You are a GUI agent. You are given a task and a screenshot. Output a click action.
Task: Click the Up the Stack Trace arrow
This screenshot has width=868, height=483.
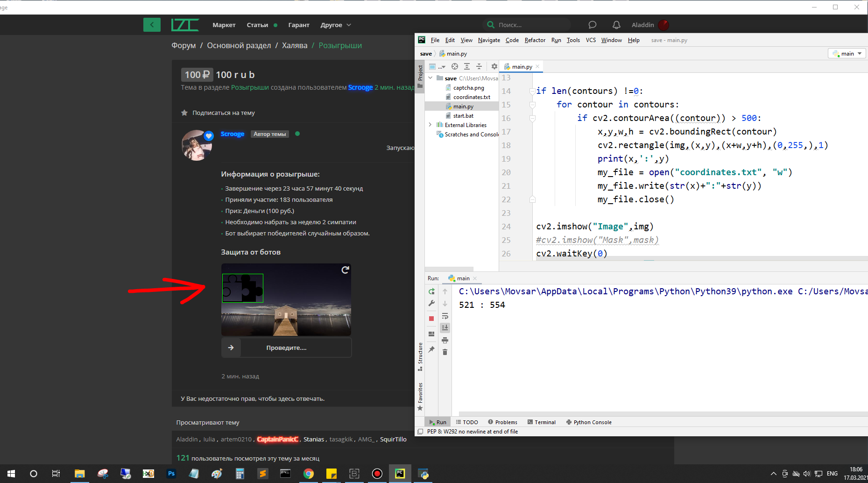(445, 291)
